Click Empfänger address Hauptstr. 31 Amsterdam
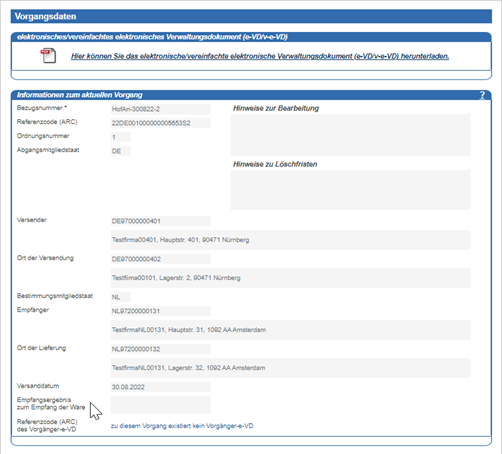The height and width of the screenshot is (454, 502). click(x=291, y=330)
